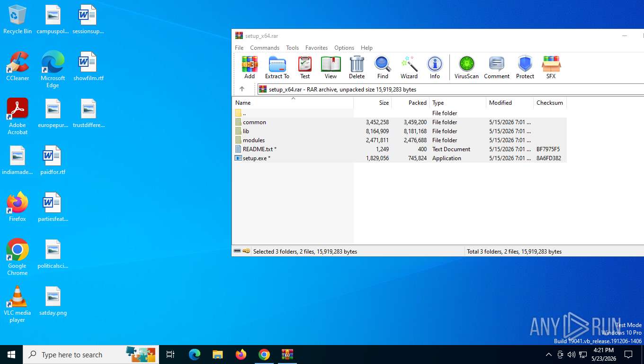Click the Delete toolbar icon

357,67
